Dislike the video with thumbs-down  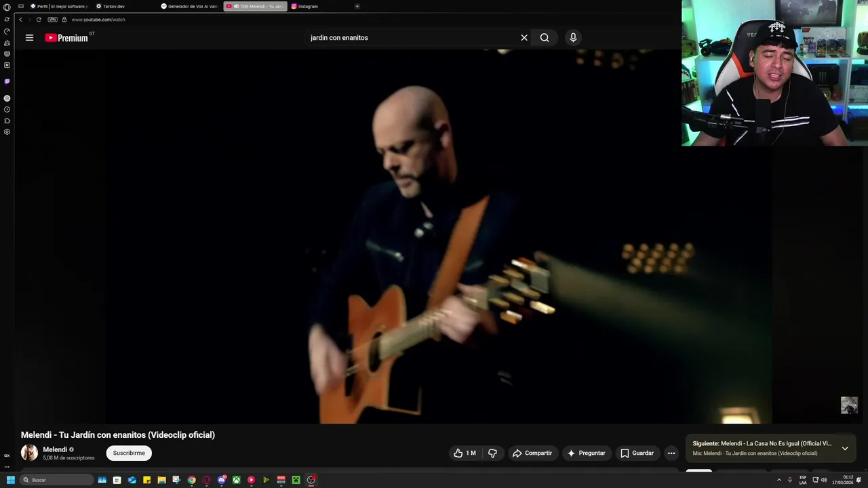(x=493, y=453)
